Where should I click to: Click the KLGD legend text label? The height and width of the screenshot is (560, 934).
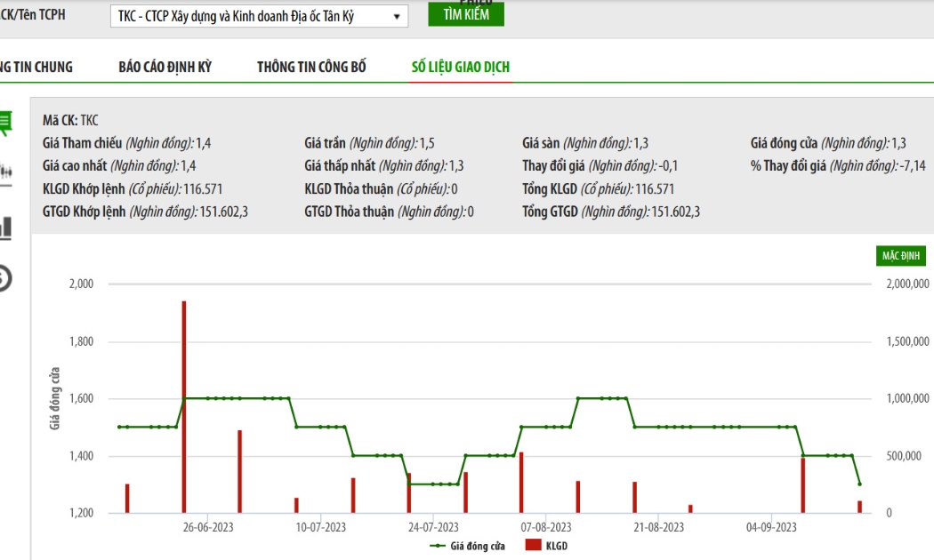click(556, 546)
